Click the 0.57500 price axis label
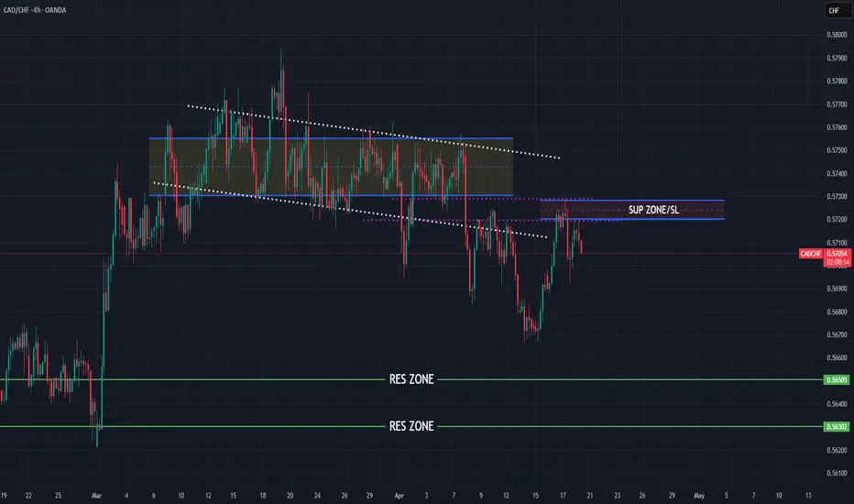854x504 pixels. coord(837,150)
